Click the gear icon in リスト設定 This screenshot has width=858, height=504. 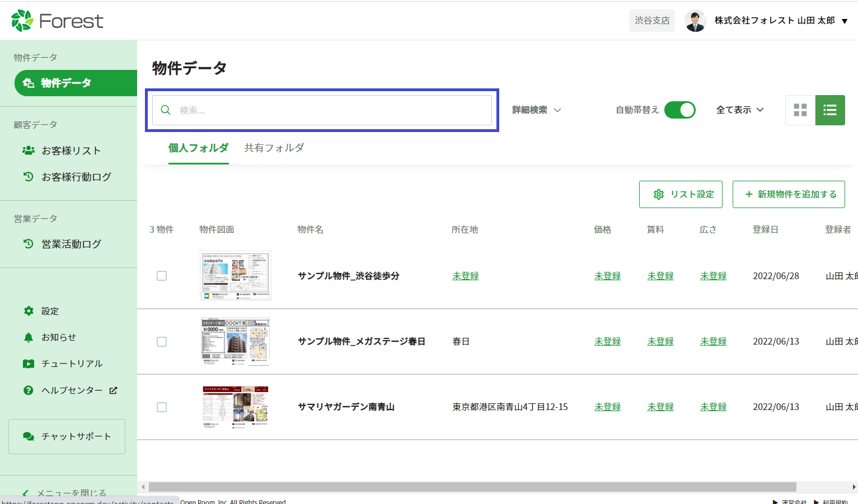coord(659,194)
